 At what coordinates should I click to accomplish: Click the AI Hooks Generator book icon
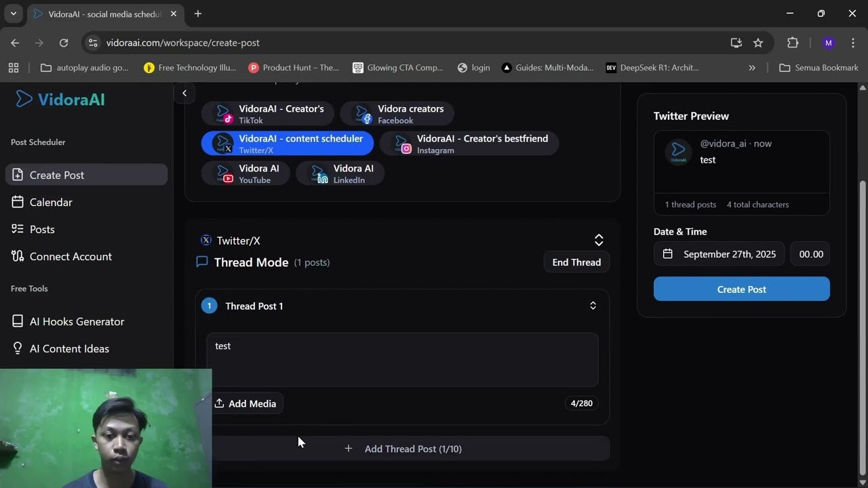(18, 321)
